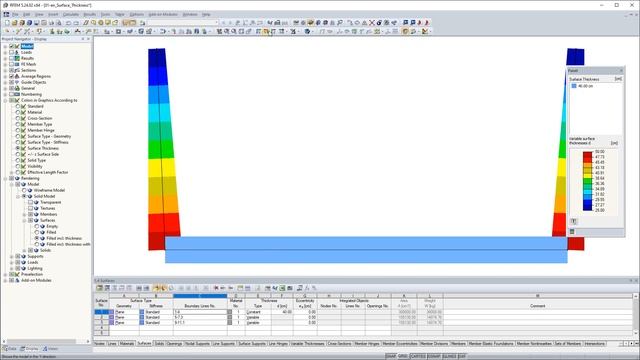Image resolution: width=640 pixels, height=360 pixels.
Task: Toggle the GLINES status bar button
Action: (x=449, y=356)
